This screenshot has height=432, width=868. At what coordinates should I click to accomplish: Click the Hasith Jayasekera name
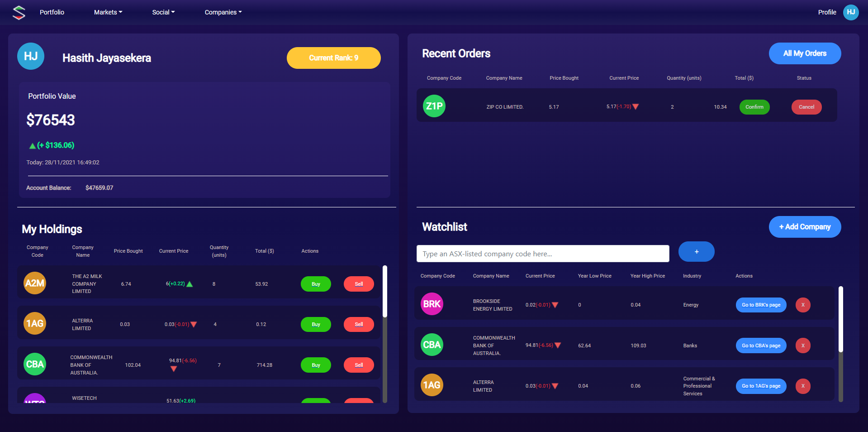(x=107, y=58)
